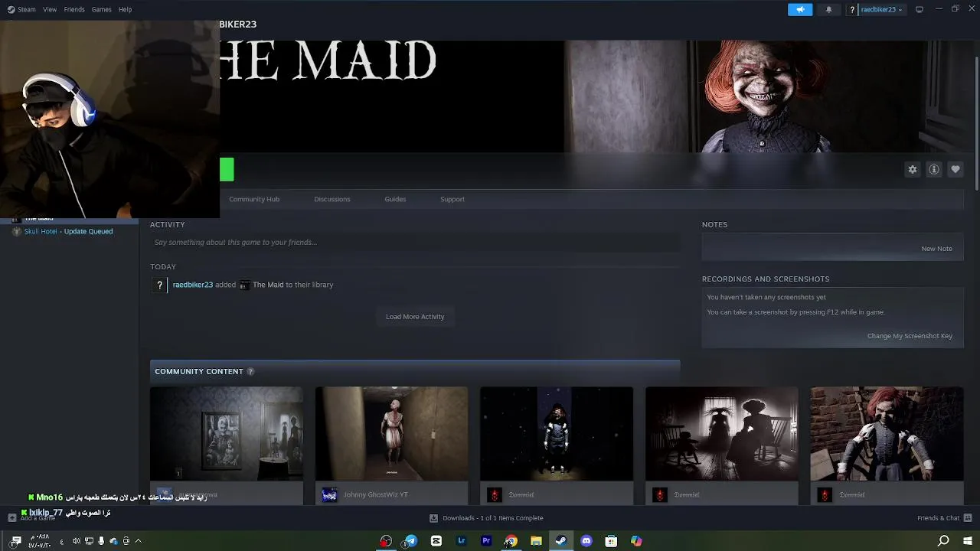Image resolution: width=980 pixels, height=551 pixels.
Task: Open the taskbar notification center icon
Action: tap(16, 541)
